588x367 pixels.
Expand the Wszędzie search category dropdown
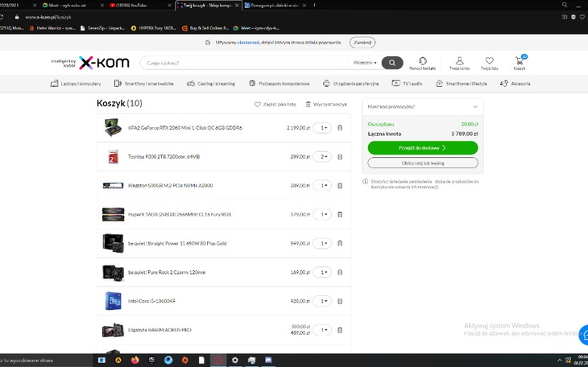click(365, 63)
